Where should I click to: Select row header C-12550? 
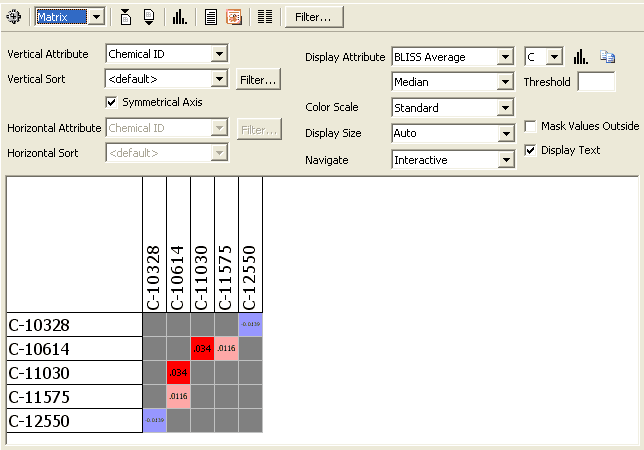[74, 420]
